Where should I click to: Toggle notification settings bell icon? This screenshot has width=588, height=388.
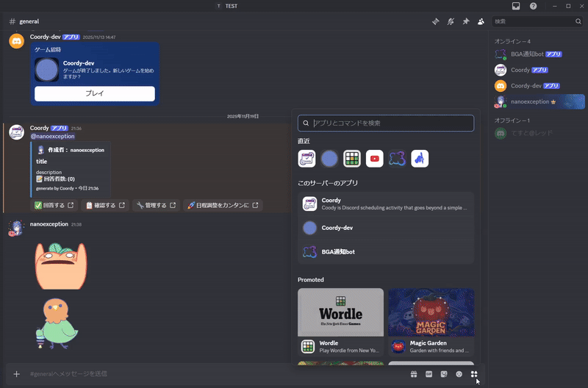(x=451, y=21)
